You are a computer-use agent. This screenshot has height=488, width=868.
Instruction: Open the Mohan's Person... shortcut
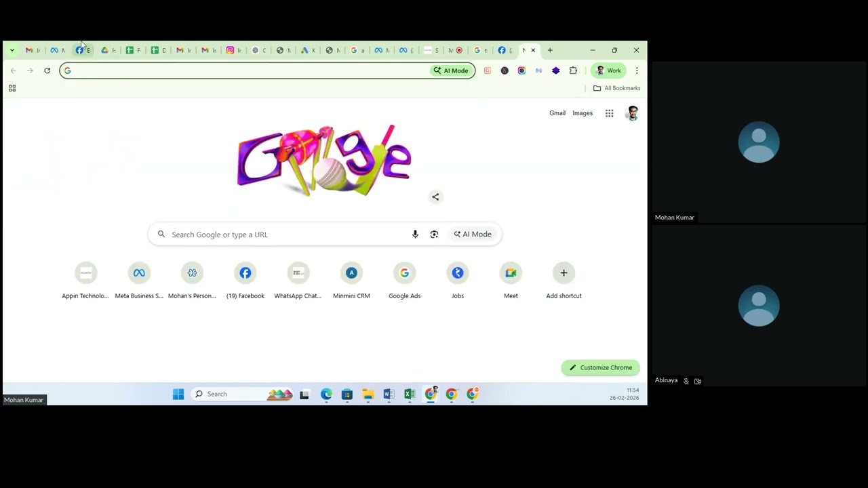(x=192, y=281)
